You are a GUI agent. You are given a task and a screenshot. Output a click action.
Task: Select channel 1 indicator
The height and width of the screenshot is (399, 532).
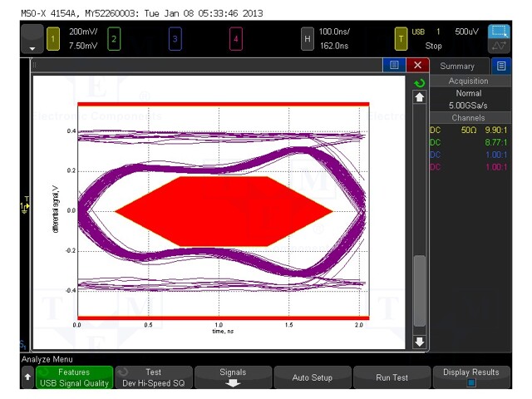pos(53,39)
